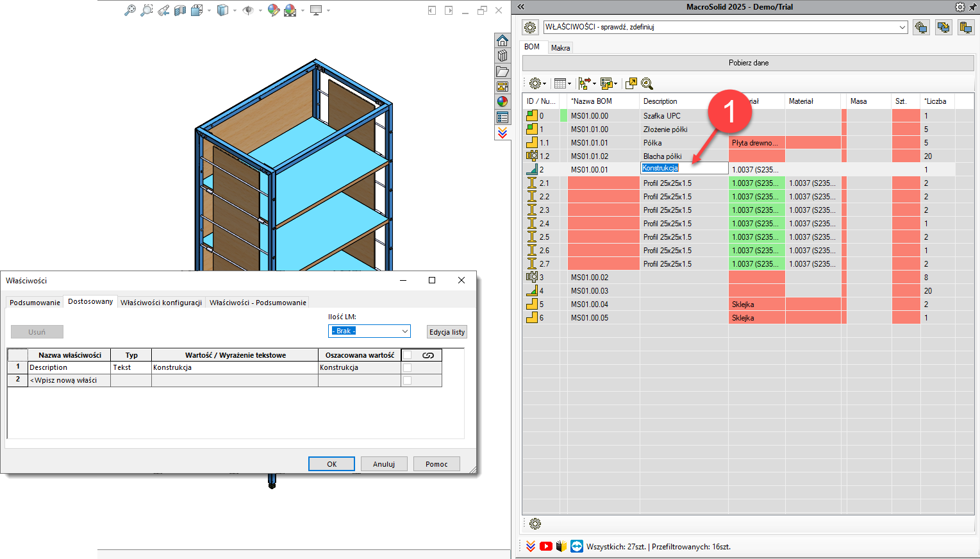Open the Właściwości - Podsumowanie tab
Image resolution: width=980 pixels, height=559 pixels.
(258, 303)
